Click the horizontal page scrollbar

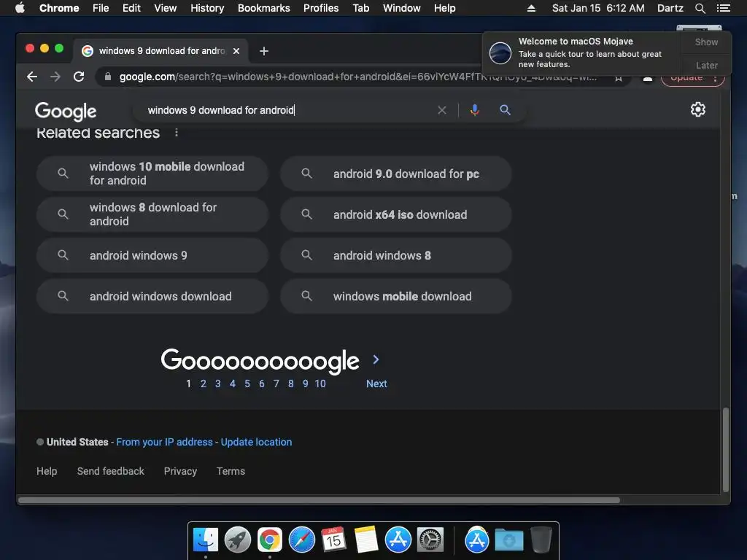tap(320, 500)
